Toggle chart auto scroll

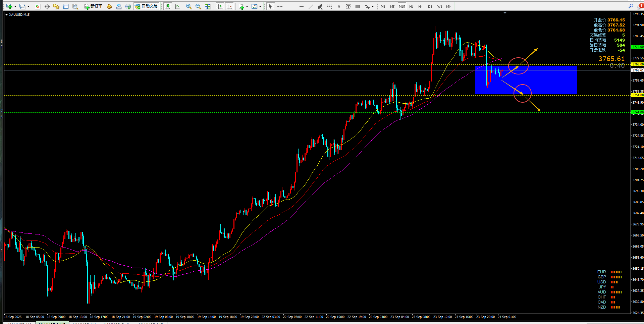220,6
